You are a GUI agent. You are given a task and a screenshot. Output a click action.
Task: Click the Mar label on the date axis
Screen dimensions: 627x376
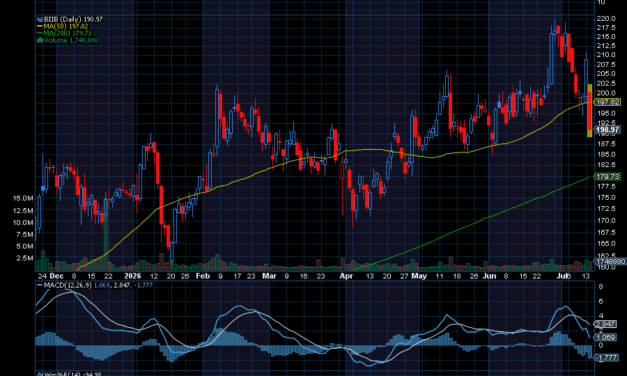269,276
